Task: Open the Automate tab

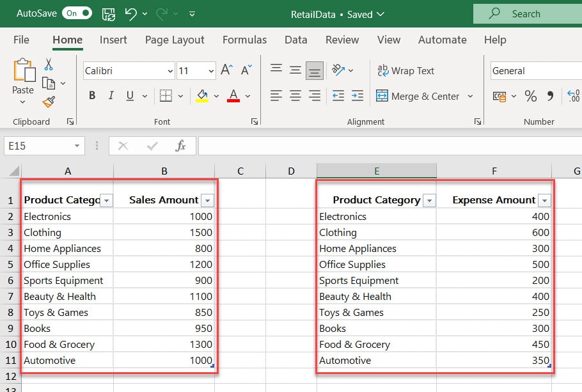Action: tap(442, 40)
